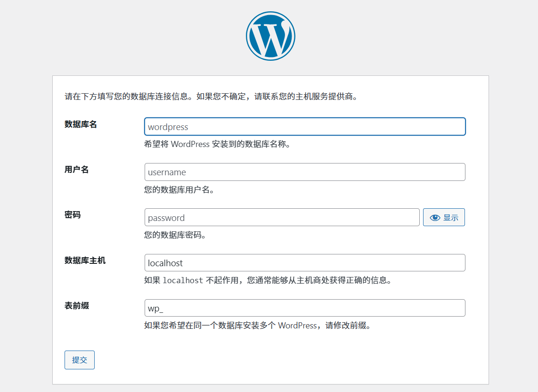
Task: Click description 您的数据库密码
Action: click(175, 235)
